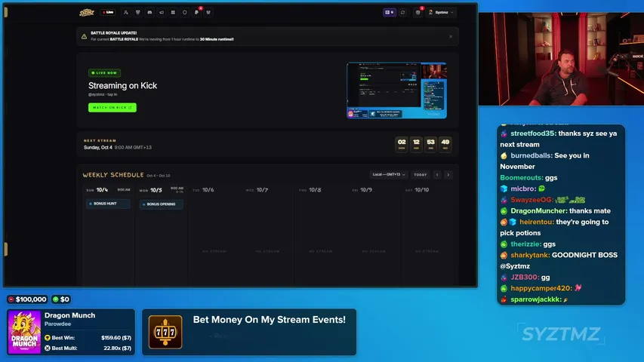Click the blue cube badge beside micbro

coord(504,189)
